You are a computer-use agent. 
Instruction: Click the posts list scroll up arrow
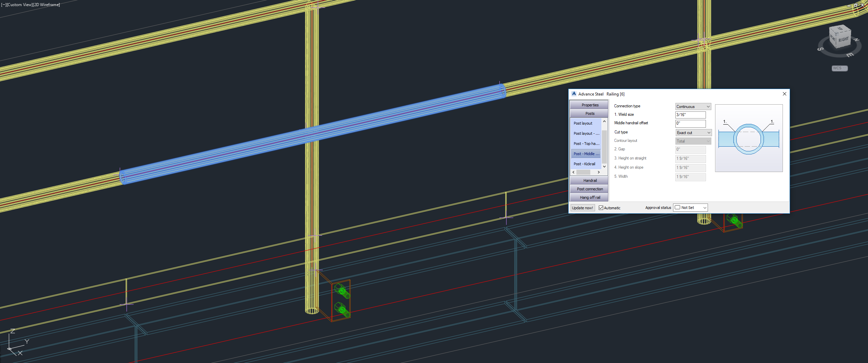604,121
